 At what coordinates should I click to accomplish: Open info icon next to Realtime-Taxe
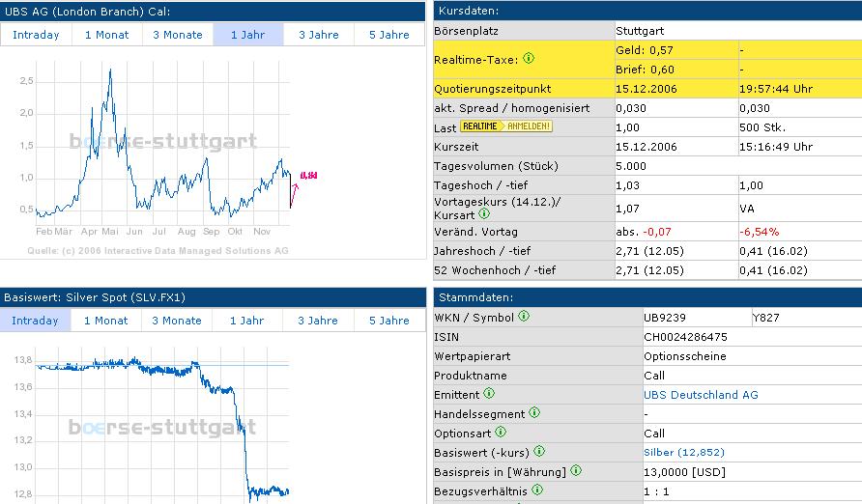click(529, 58)
